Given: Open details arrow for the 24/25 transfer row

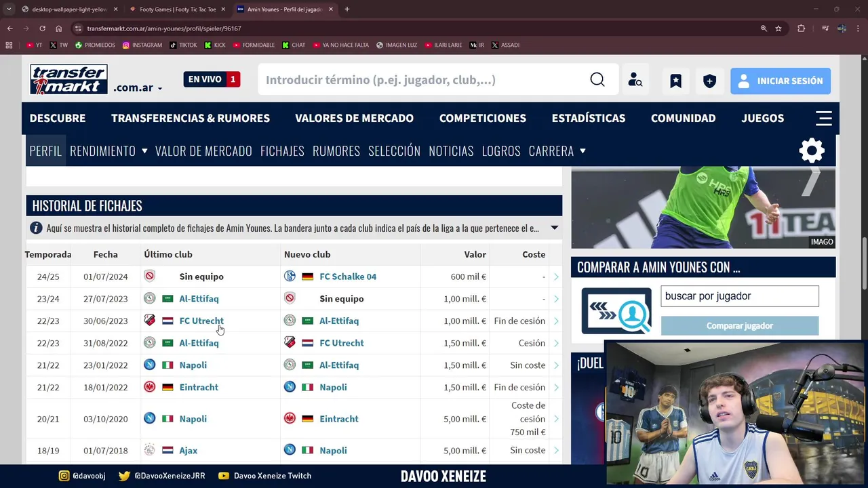Looking at the screenshot, I should click(556, 277).
